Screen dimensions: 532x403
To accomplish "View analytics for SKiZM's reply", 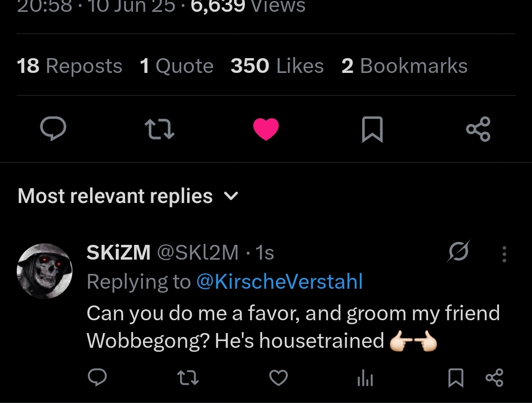I will click(365, 378).
